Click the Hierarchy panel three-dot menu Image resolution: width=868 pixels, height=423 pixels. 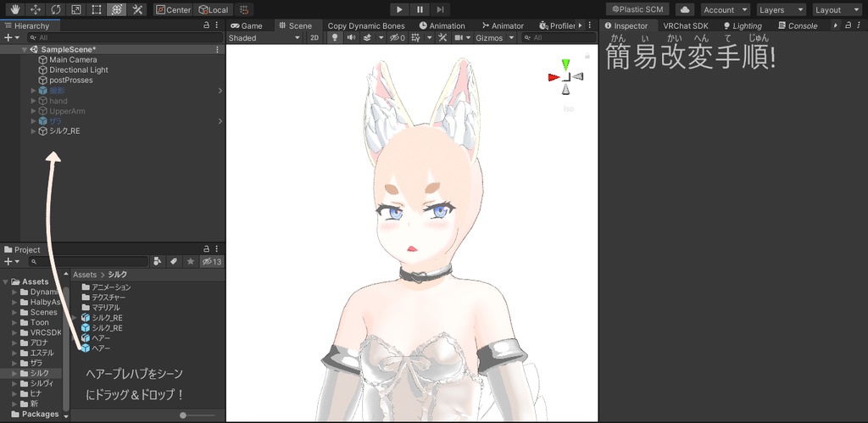point(216,25)
